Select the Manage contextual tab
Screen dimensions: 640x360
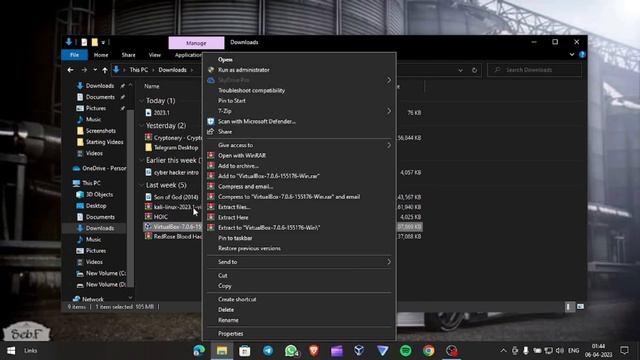coord(196,43)
